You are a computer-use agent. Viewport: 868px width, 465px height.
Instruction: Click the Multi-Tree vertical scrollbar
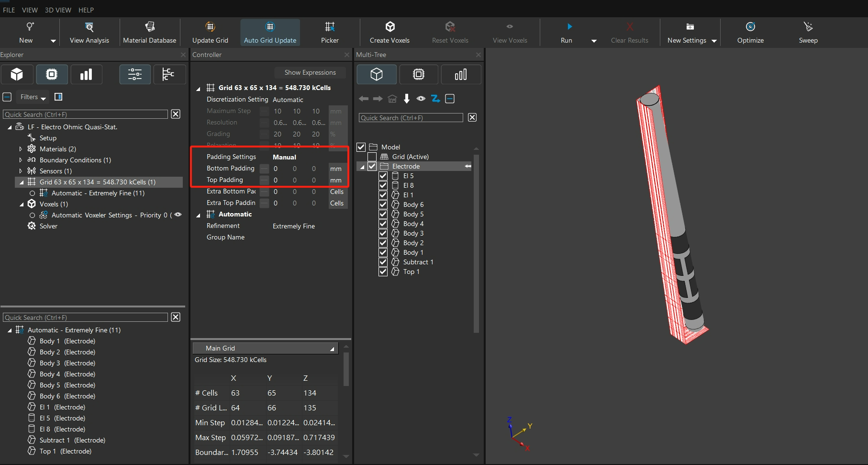coord(476,243)
